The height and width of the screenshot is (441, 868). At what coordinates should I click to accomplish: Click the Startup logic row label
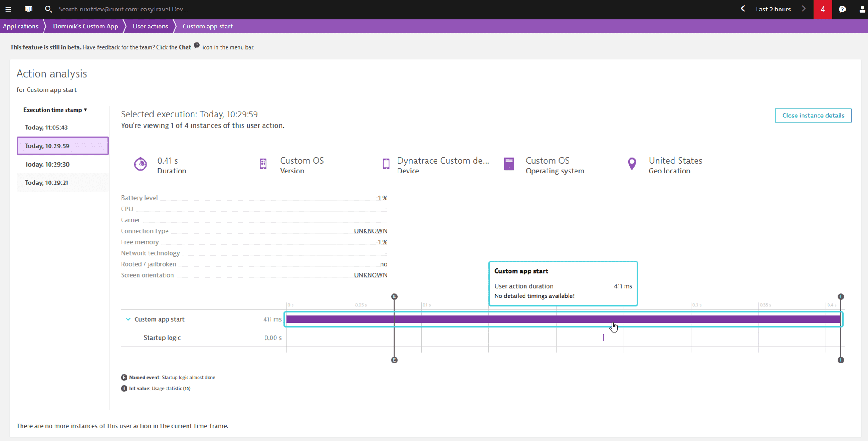(x=162, y=338)
